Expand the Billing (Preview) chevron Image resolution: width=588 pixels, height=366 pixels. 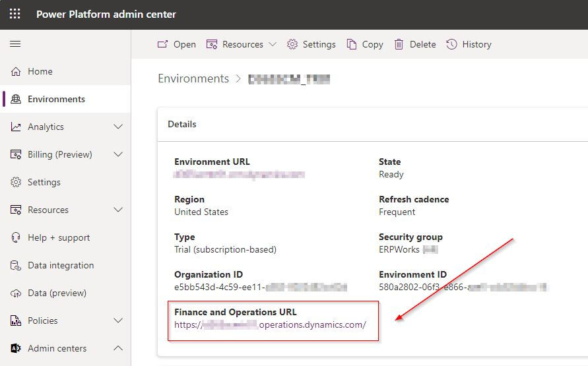click(x=118, y=154)
